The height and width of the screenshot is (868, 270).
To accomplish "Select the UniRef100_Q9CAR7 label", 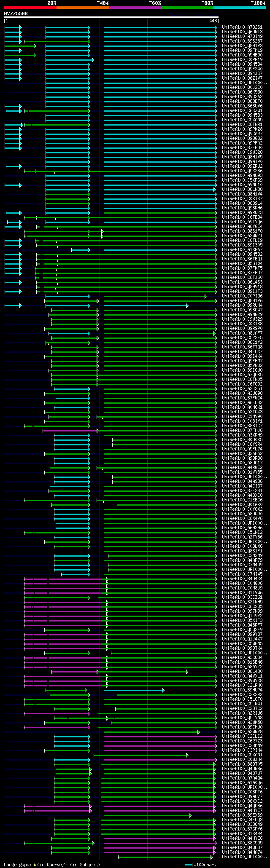I will click(x=242, y=134).
